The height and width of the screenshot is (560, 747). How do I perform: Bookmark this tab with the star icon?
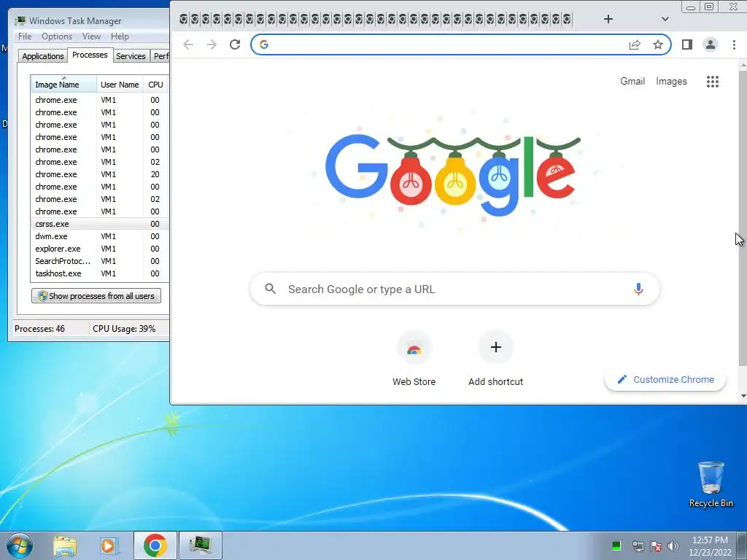pos(658,44)
